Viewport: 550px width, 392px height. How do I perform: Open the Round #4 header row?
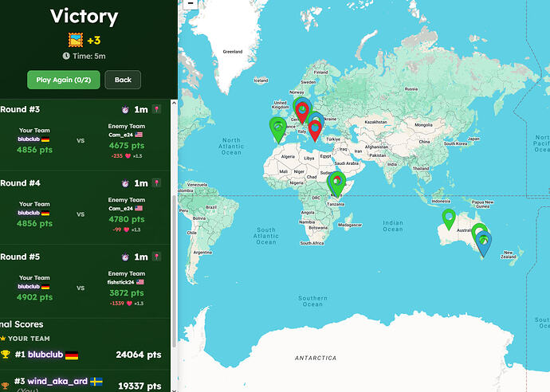click(x=81, y=183)
